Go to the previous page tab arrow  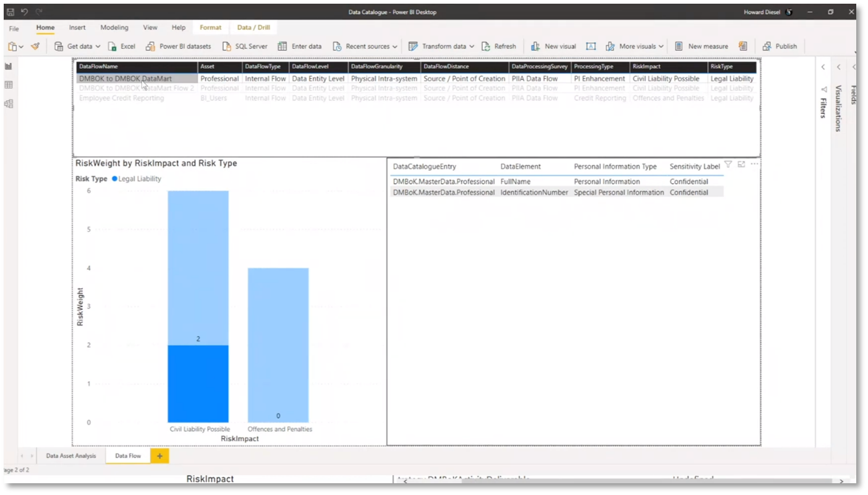[23, 456]
